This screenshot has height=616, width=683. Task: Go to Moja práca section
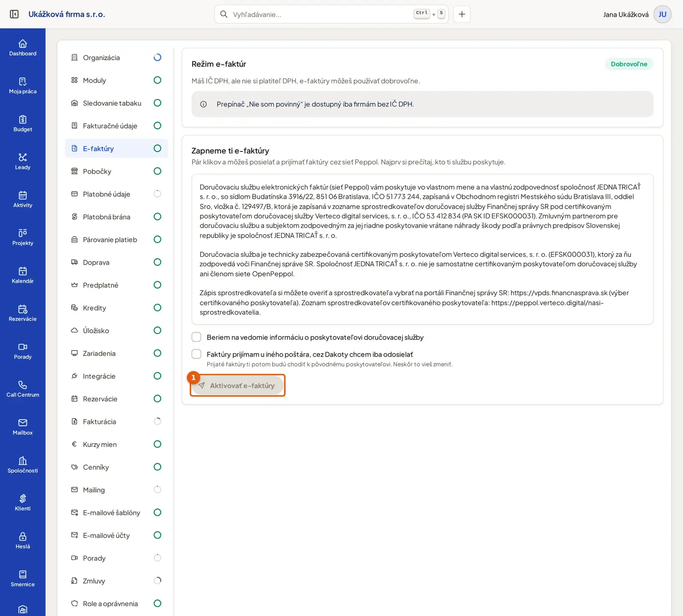click(23, 86)
